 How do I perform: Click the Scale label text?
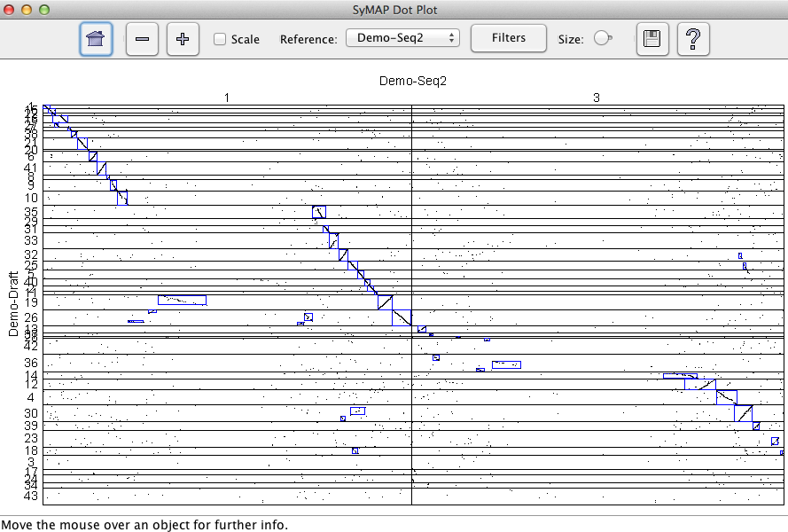(x=246, y=39)
